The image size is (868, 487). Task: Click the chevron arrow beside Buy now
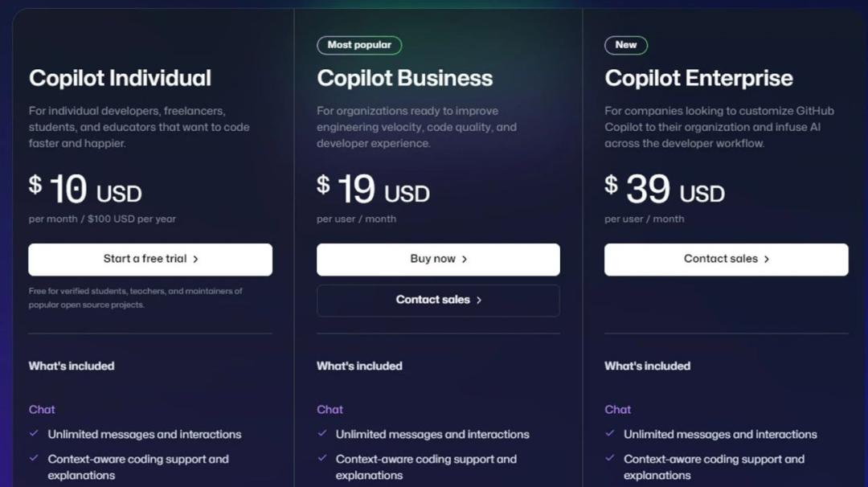tap(465, 259)
